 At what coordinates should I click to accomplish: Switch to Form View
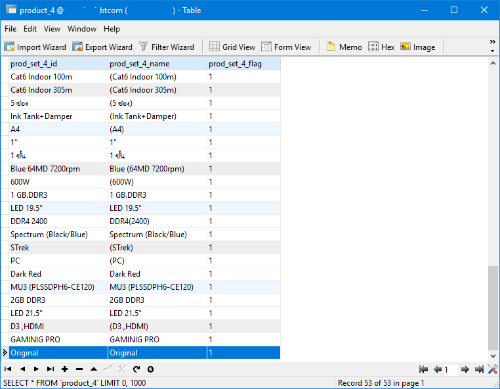click(x=286, y=47)
